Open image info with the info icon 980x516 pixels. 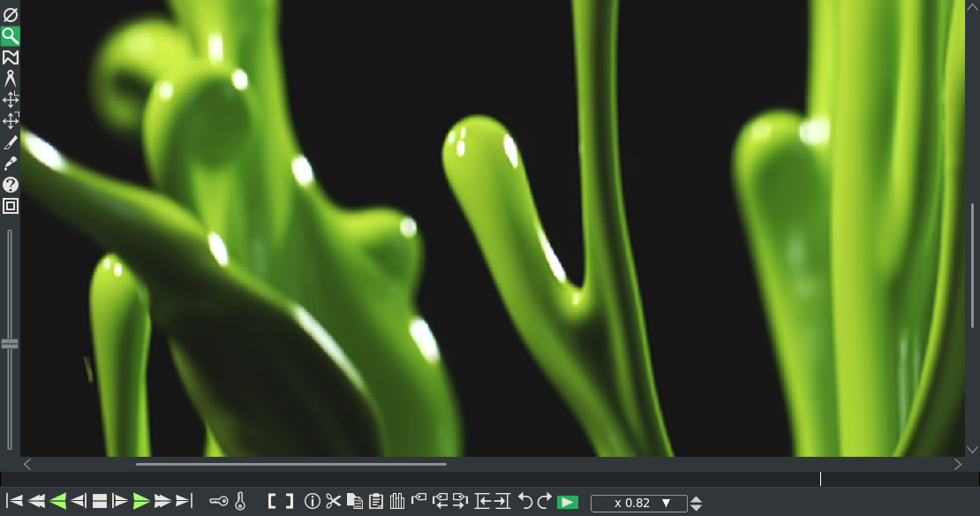(311, 500)
